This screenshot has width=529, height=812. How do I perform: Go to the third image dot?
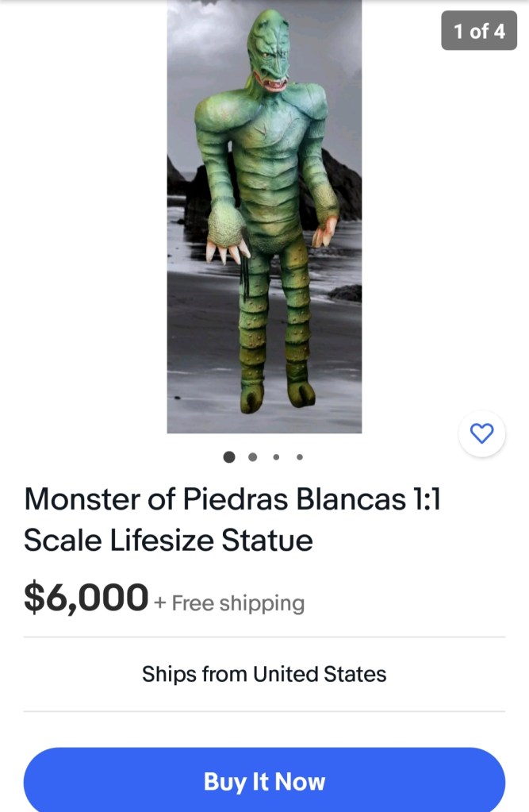[x=276, y=456]
